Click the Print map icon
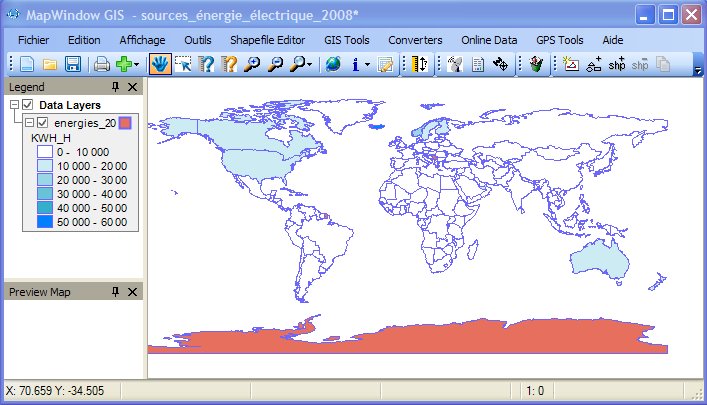This screenshot has height=405, width=707. [x=101, y=65]
